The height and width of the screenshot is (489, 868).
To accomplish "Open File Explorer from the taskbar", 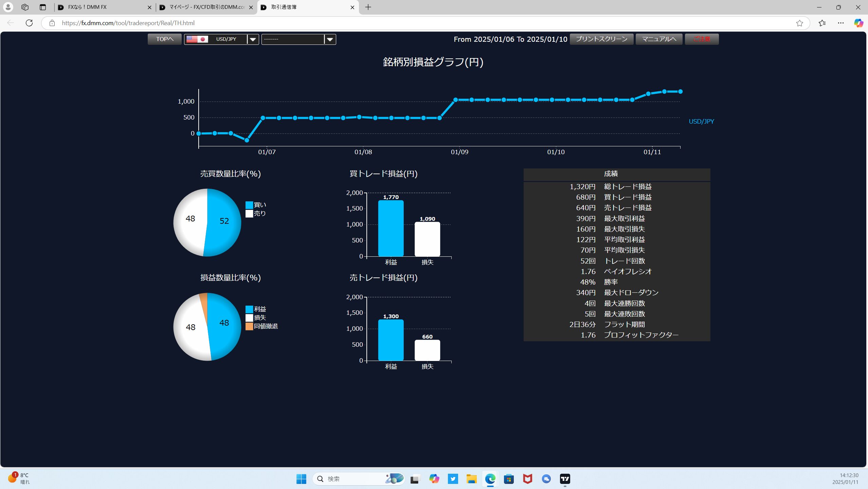I will click(471, 479).
